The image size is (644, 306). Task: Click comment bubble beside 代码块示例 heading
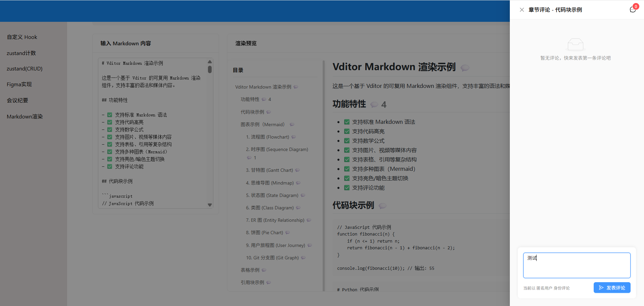(382, 206)
